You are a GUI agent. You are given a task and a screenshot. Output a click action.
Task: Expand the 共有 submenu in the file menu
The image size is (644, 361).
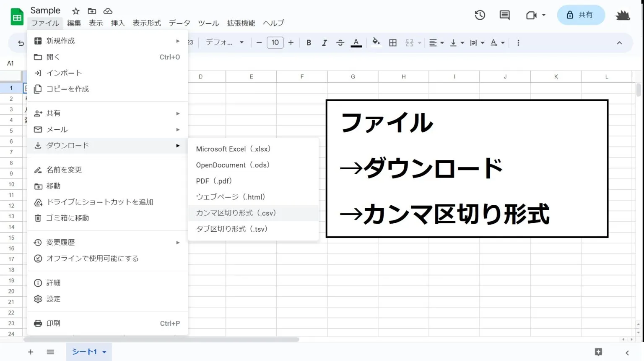pos(107,113)
